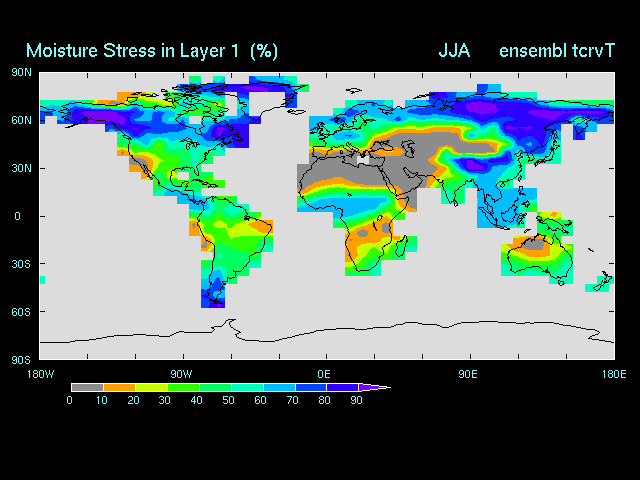This screenshot has height=480, width=640.
Task: Click the 90E longitude axis label
Action: pos(467,374)
